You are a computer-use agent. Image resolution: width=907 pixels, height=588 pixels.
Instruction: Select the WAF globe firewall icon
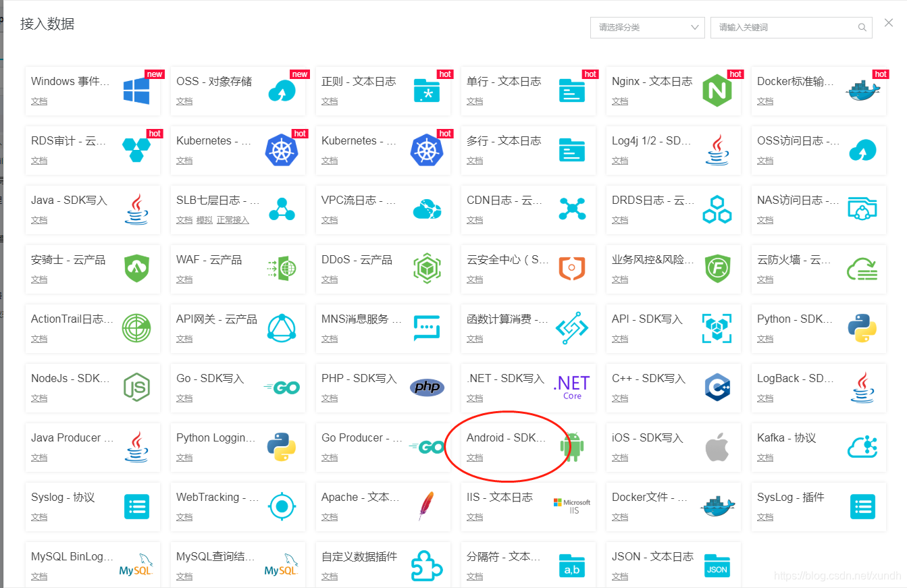[282, 269]
